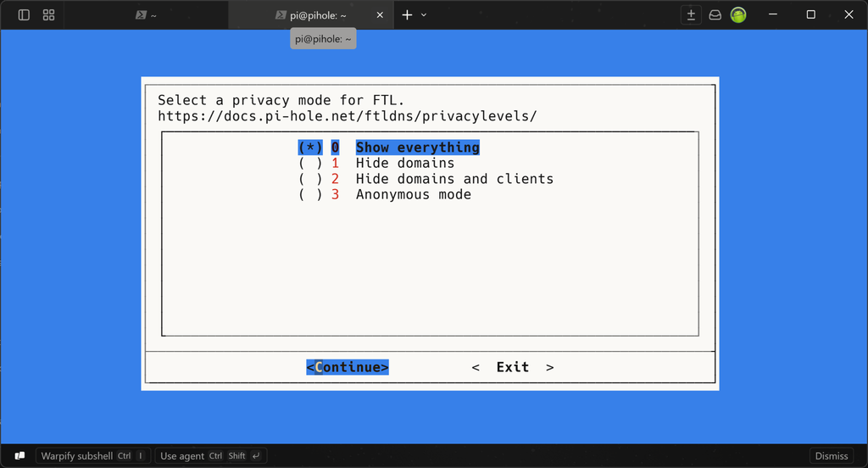The image size is (868, 468).
Task: Click the red number 3 label
Action: tap(335, 194)
